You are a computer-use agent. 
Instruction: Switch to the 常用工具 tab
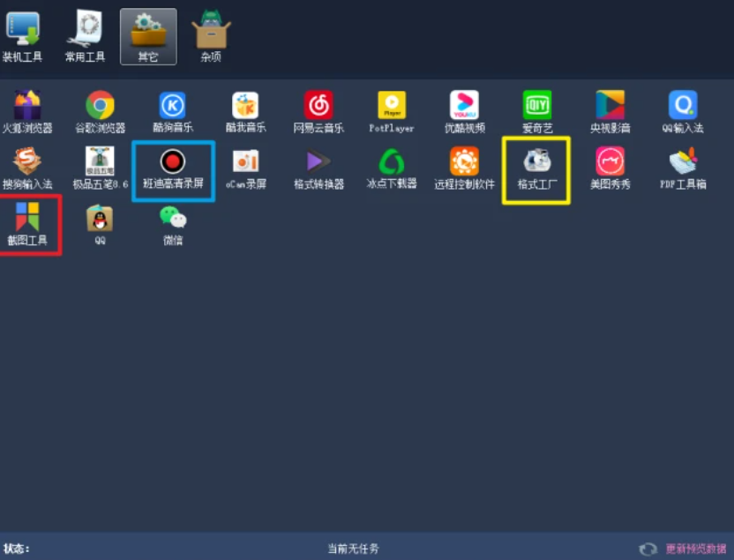(x=86, y=36)
